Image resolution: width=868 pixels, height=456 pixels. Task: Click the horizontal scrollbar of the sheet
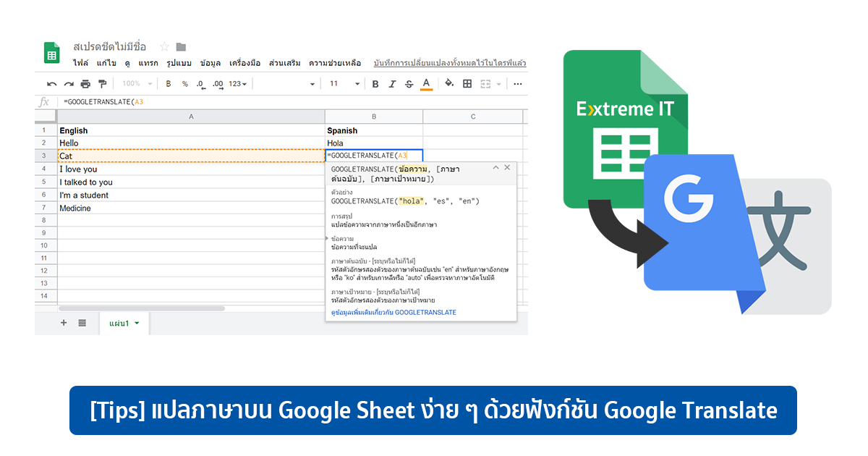click(x=141, y=308)
